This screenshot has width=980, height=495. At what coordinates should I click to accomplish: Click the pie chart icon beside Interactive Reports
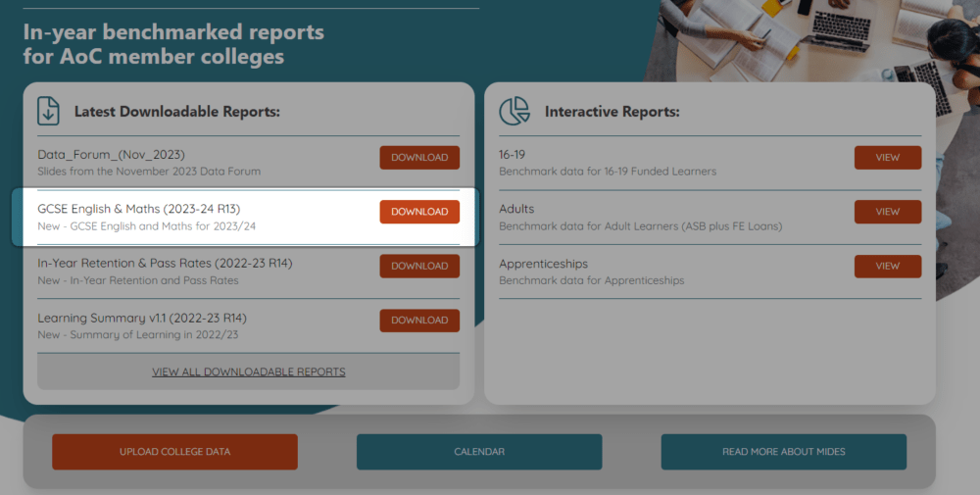[514, 111]
